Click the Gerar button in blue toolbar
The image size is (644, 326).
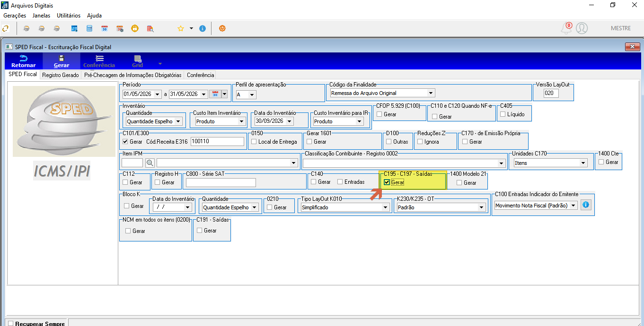pos(62,61)
